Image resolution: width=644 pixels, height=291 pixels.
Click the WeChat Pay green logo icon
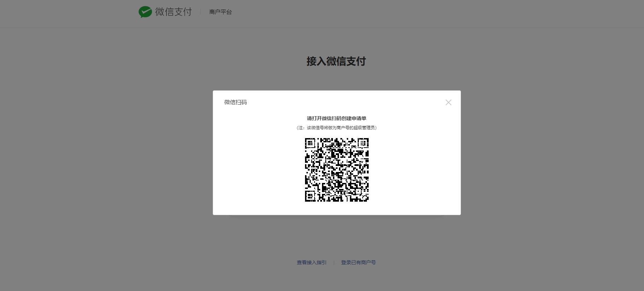145,12
